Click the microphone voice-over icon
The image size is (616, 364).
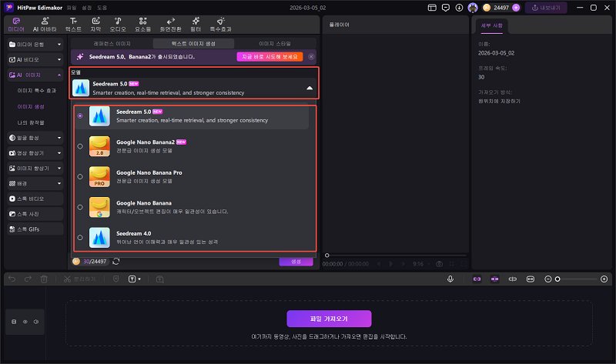(450, 279)
